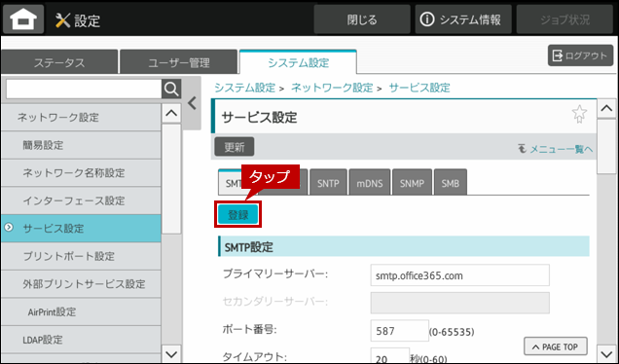Tap the search magnifier icon
Image resolution: width=619 pixels, height=364 pixels.
171,90
